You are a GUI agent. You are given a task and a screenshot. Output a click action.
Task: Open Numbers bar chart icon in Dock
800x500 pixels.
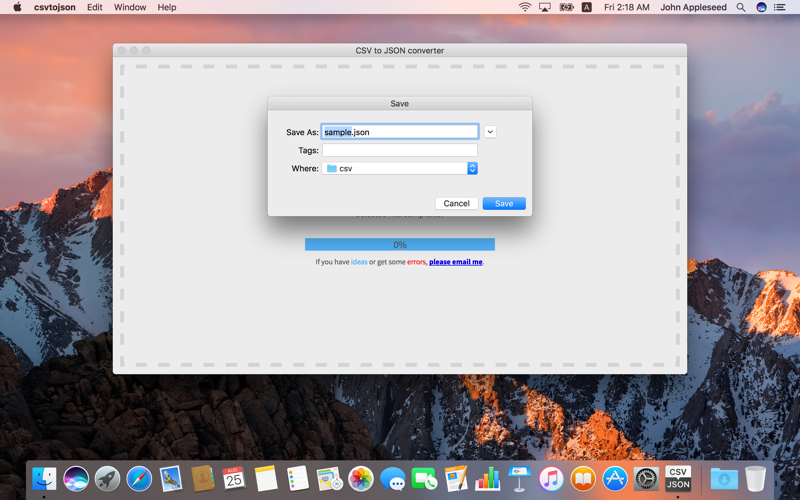point(487,479)
